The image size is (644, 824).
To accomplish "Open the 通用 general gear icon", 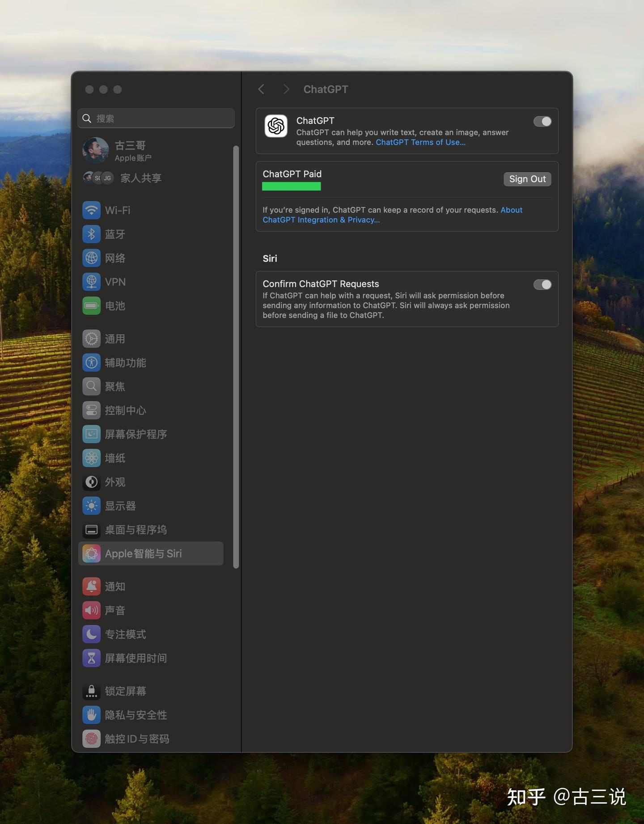I will [91, 339].
